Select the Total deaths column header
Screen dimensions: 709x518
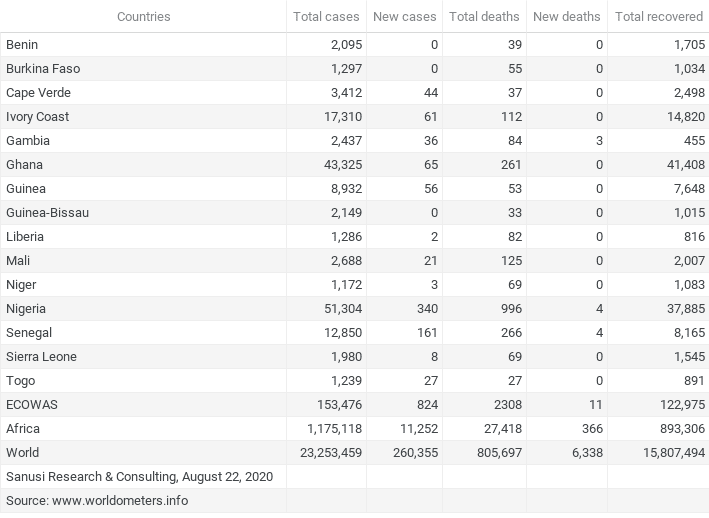485,17
